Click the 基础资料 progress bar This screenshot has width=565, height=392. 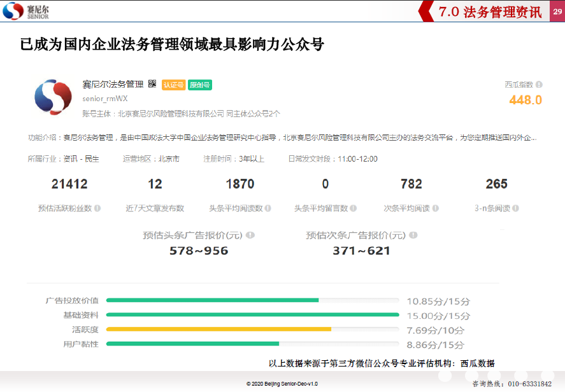253,314
